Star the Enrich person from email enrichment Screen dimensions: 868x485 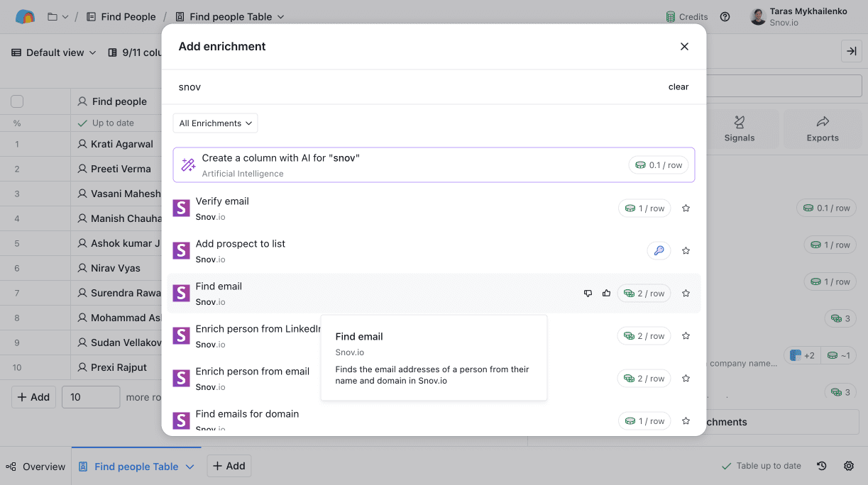click(686, 379)
